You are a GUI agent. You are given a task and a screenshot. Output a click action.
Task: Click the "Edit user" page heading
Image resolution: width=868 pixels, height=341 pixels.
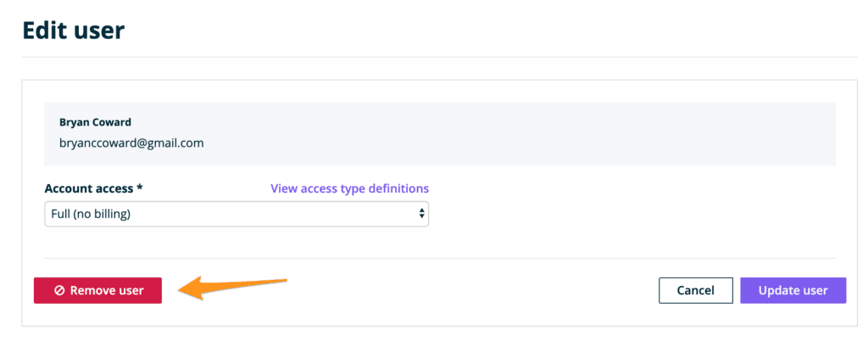coord(73,31)
